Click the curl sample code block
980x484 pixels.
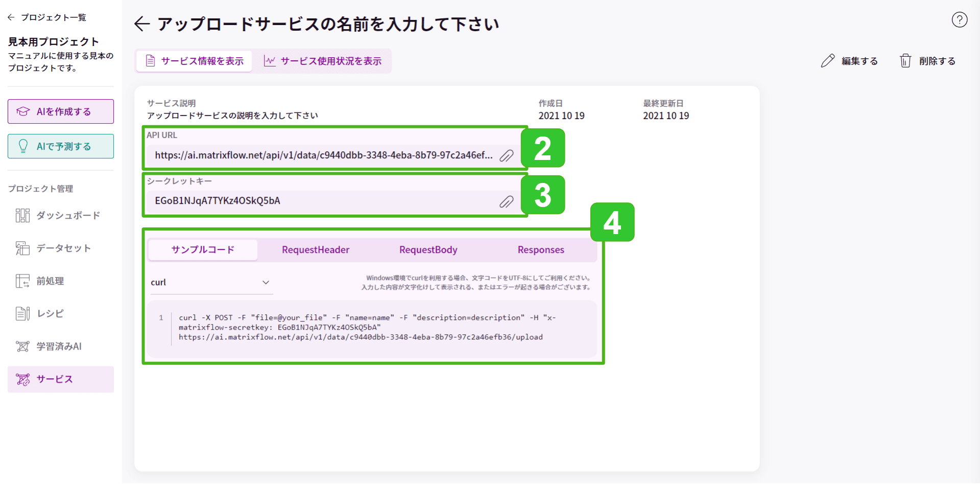click(372, 330)
